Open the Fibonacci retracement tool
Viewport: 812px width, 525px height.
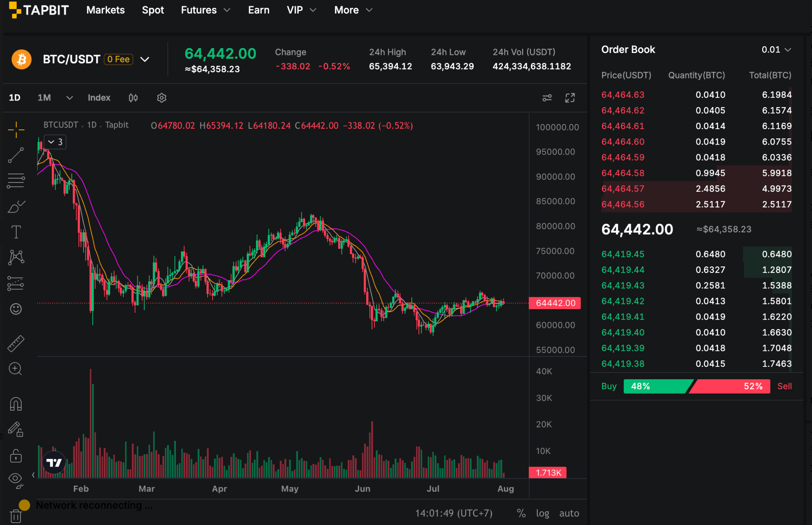(16, 181)
